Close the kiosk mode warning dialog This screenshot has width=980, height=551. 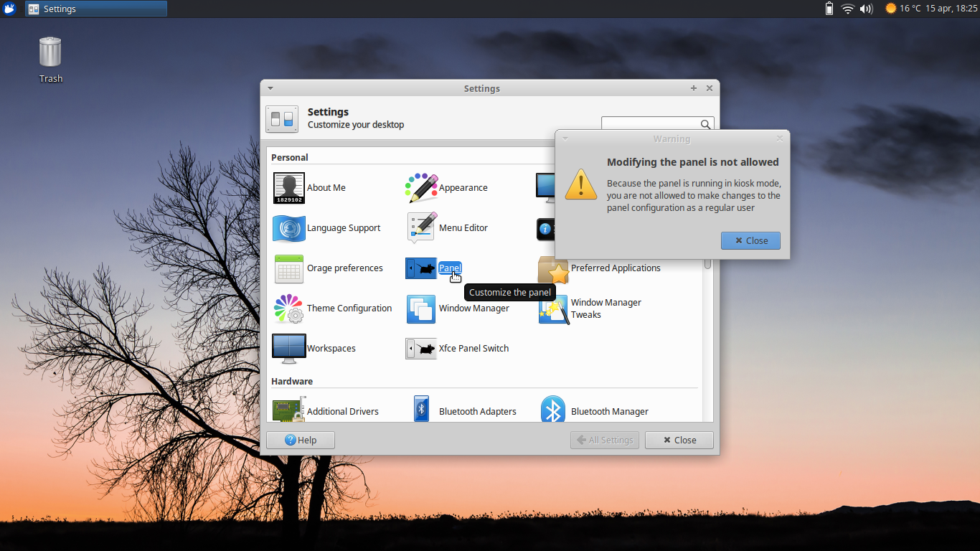(750, 240)
